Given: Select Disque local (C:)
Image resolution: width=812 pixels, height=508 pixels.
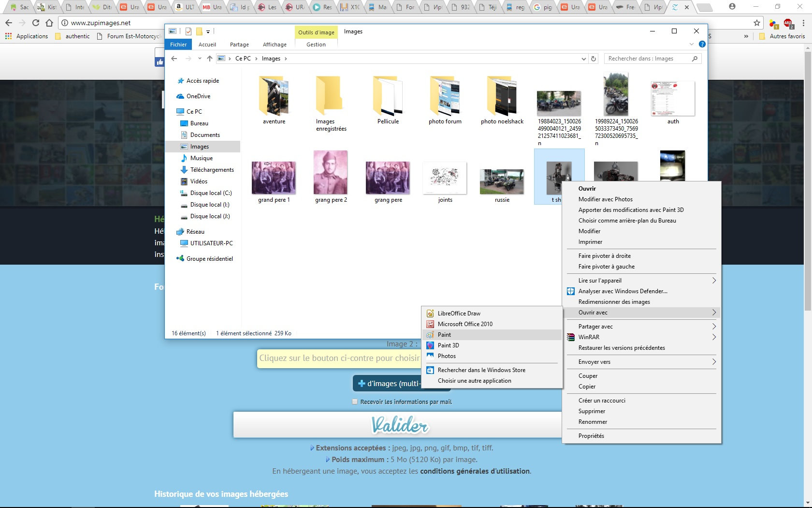Looking at the screenshot, I should 211,193.
